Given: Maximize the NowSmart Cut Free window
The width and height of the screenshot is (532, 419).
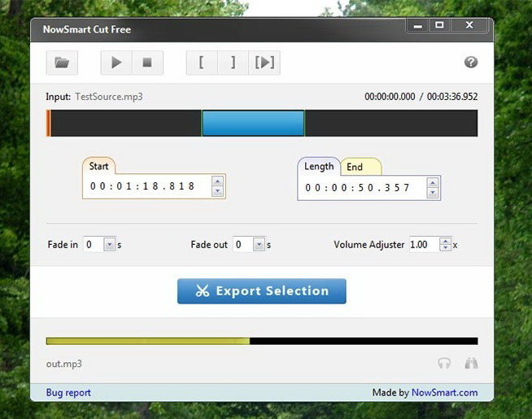Looking at the screenshot, I should (x=439, y=25).
